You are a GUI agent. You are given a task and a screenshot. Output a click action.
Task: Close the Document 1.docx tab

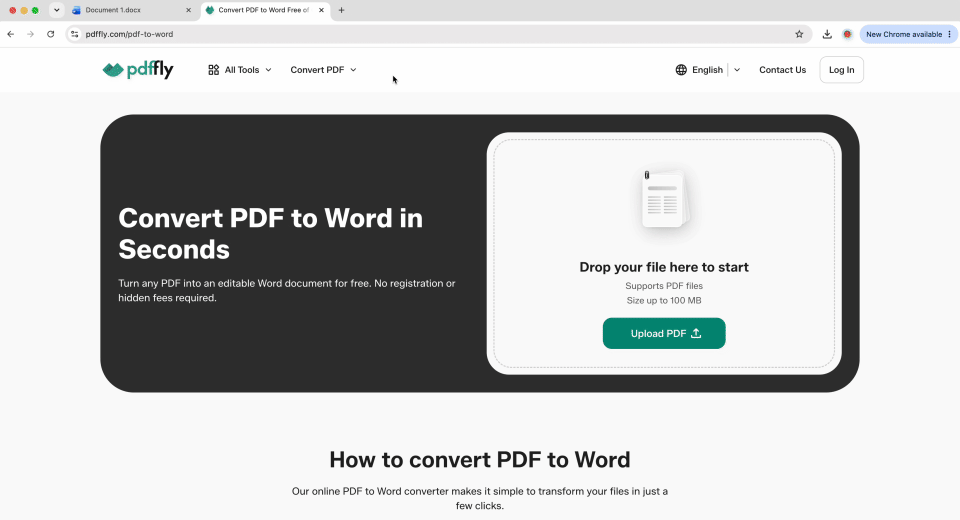pos(189,10)
